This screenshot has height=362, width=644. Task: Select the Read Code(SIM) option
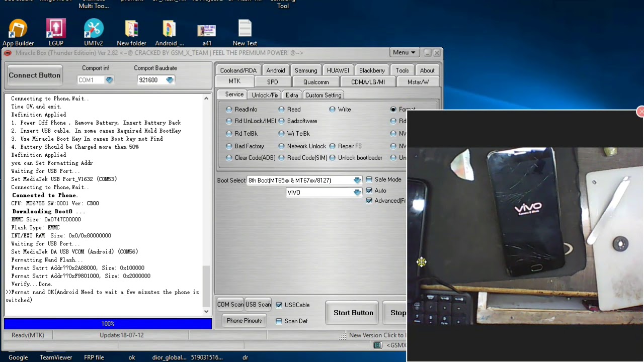tap(303, 157)
